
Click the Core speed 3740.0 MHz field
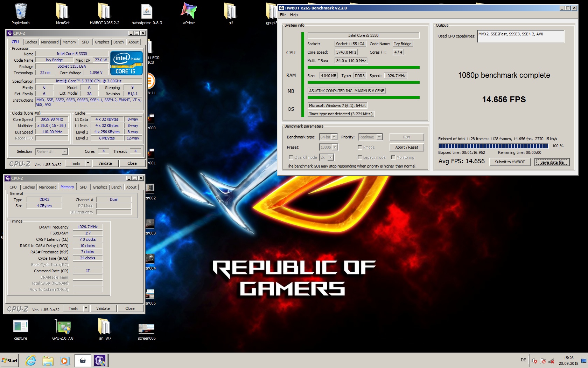pyautogui.click(x=346, y=52)
